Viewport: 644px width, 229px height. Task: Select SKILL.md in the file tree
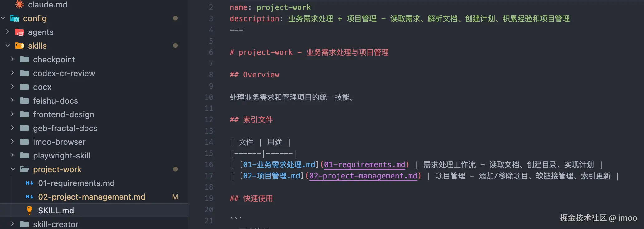click(x=56, y=211)
